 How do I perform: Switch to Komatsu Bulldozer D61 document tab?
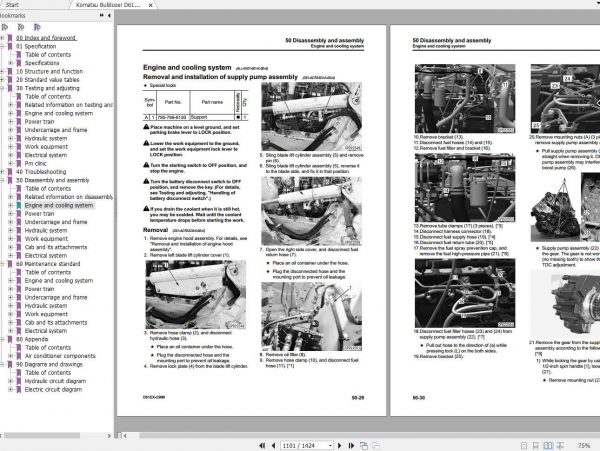tap(108, 5)
